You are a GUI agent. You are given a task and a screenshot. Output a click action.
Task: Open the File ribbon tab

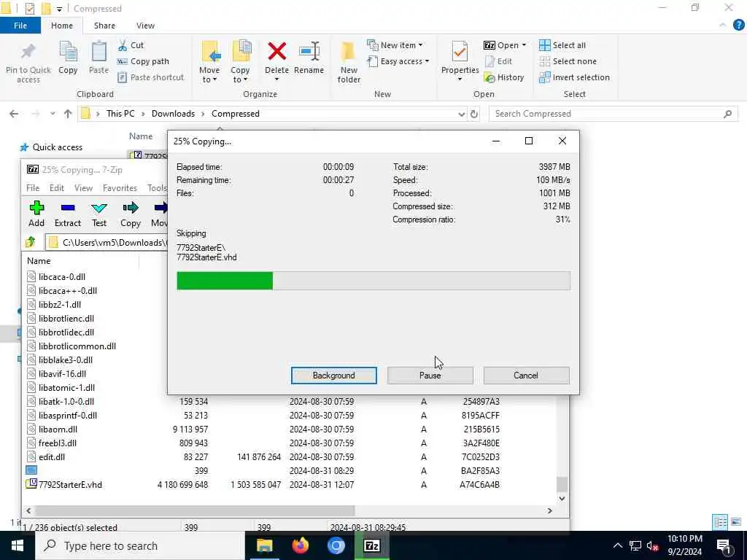20,26
